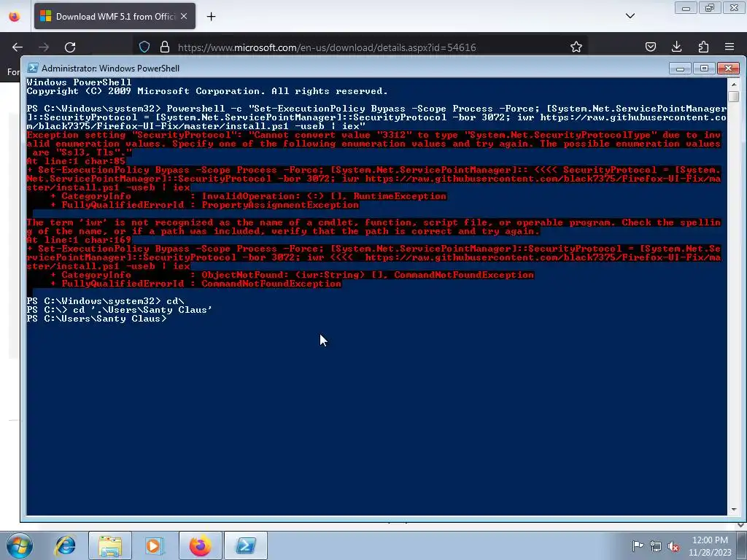This screenshot has width=747, height=560.
Task: Click the Firefox address bar URL
Action: tap(327, 47)
